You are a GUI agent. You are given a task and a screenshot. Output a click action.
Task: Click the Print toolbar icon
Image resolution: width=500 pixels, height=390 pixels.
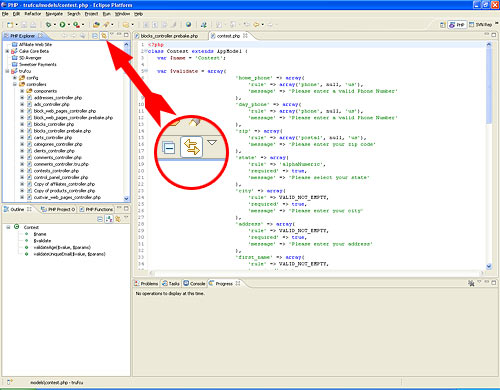pyautogui.click(x=33, y=25)
